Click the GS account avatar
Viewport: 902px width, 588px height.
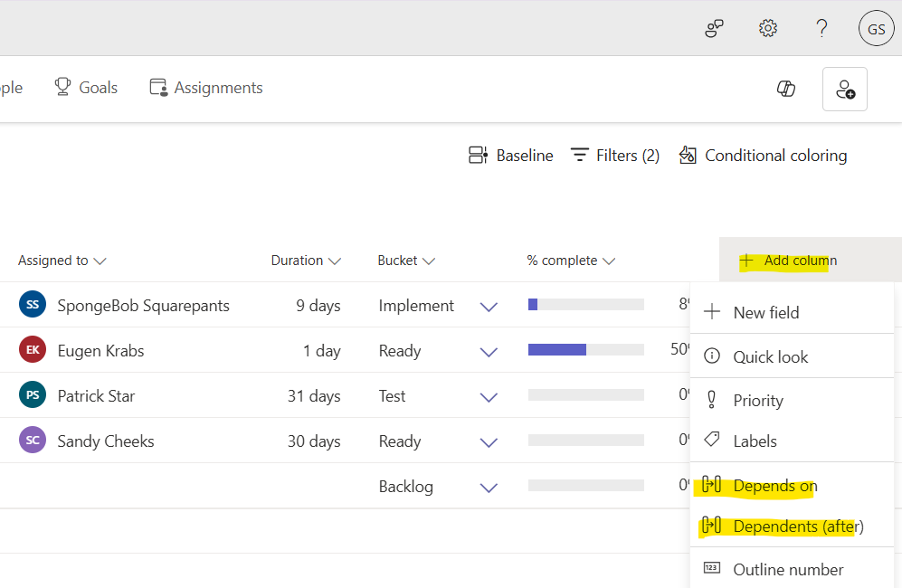click(875, 28)
